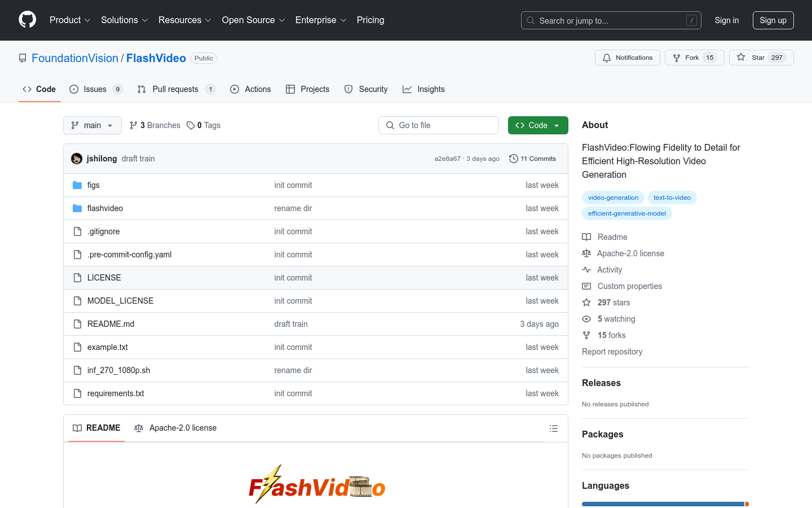Click the bell icon in Notifications
The width and height of the screenshot is (812, 508).
click(607, 58)
